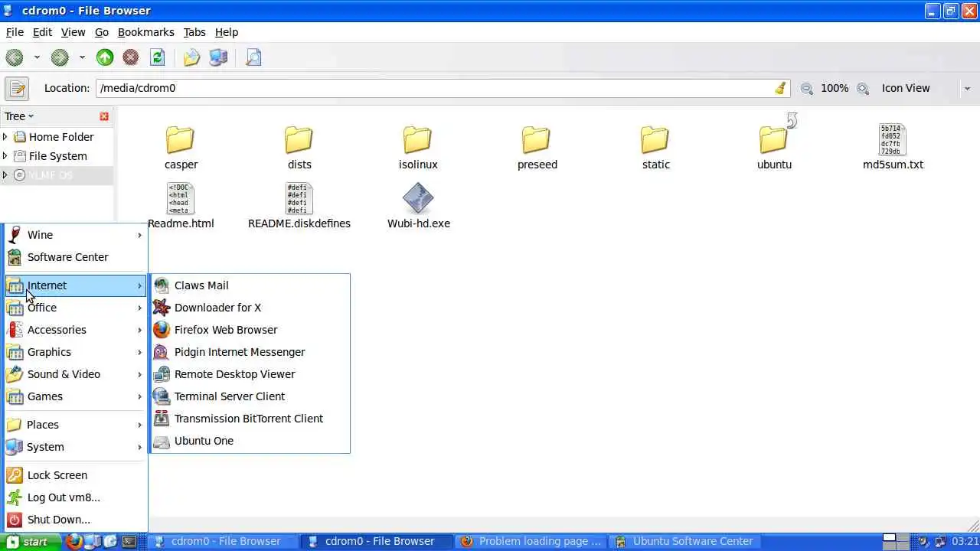
Task: Open the dists folder
Action: [x=299, y=148]
